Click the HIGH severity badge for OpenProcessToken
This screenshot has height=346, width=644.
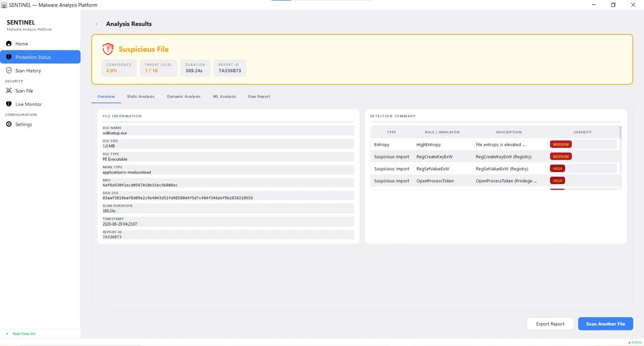point(557,181)
